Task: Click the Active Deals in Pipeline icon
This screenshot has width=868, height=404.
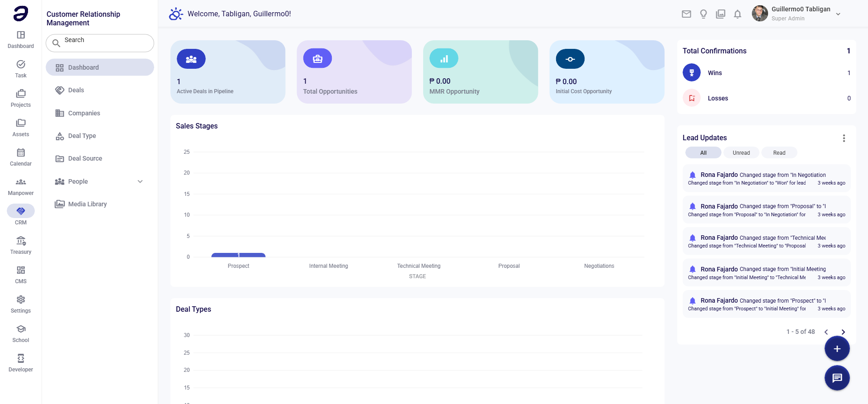Action: (x=191, y=59)
